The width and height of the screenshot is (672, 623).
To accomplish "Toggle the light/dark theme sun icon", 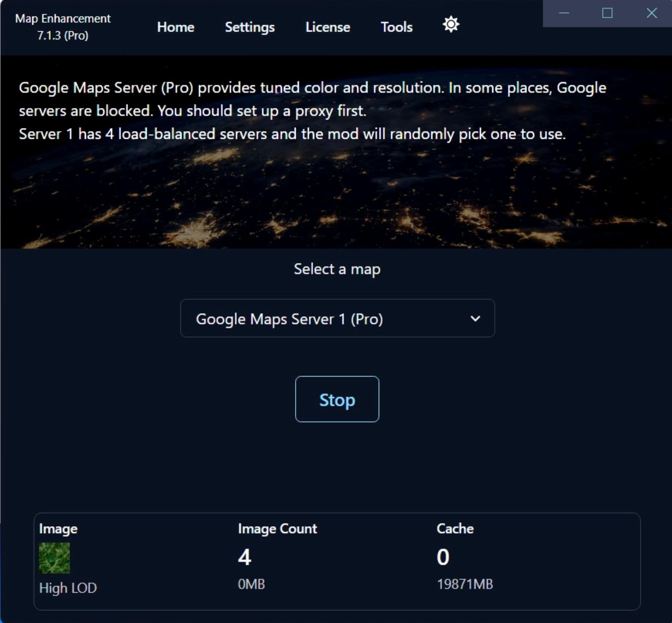I will click(451, 25).
